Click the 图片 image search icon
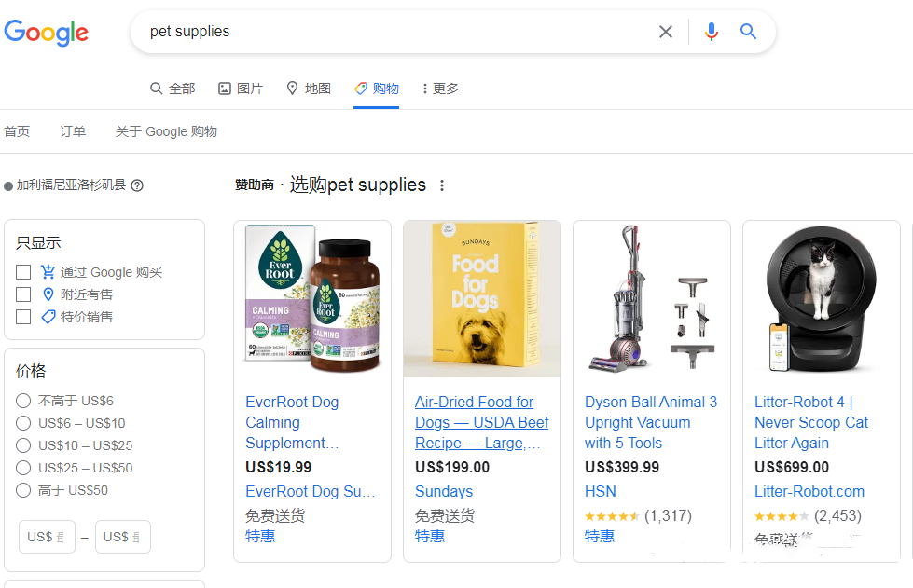The width and height of the screenshot is (913, 588). point(224,88)
